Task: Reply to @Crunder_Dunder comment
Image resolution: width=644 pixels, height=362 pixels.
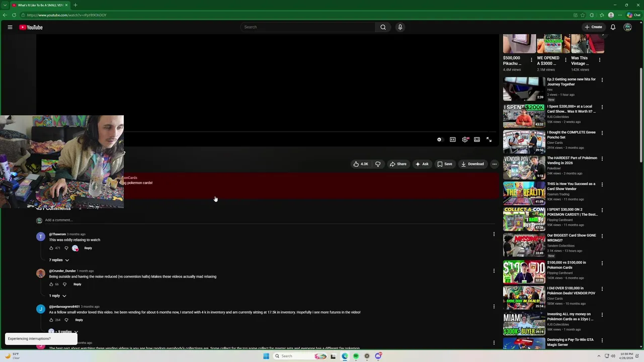Action: point(77,284)
